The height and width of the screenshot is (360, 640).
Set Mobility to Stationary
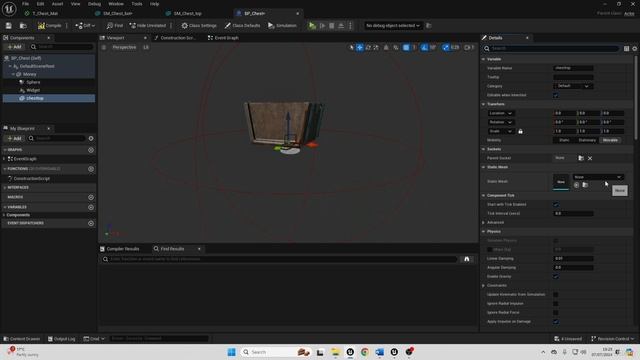click(587, 140)
